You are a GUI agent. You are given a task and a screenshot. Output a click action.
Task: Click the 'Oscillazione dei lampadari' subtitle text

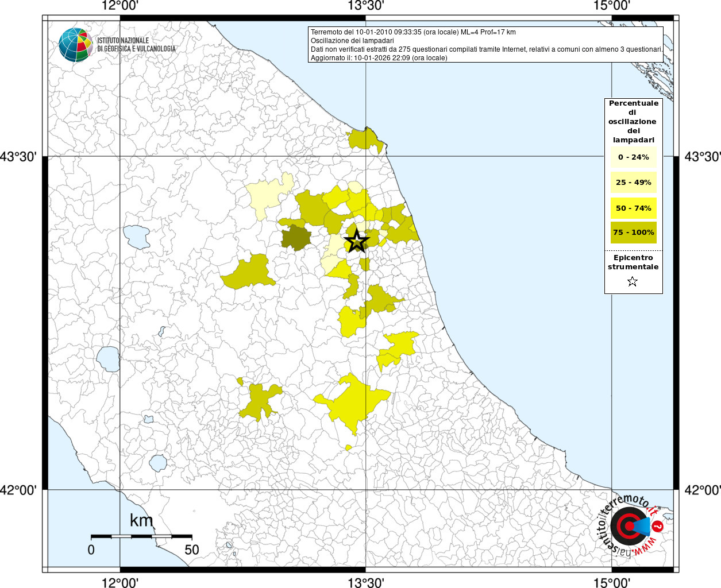352,41
